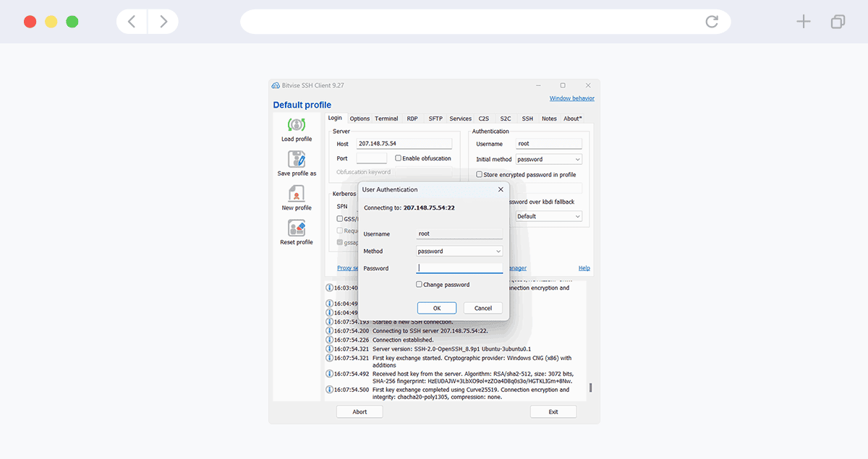The height and width of the screenshot is (459, 868).
Task: Confirm with the OK button
Action: click(437, 308)
